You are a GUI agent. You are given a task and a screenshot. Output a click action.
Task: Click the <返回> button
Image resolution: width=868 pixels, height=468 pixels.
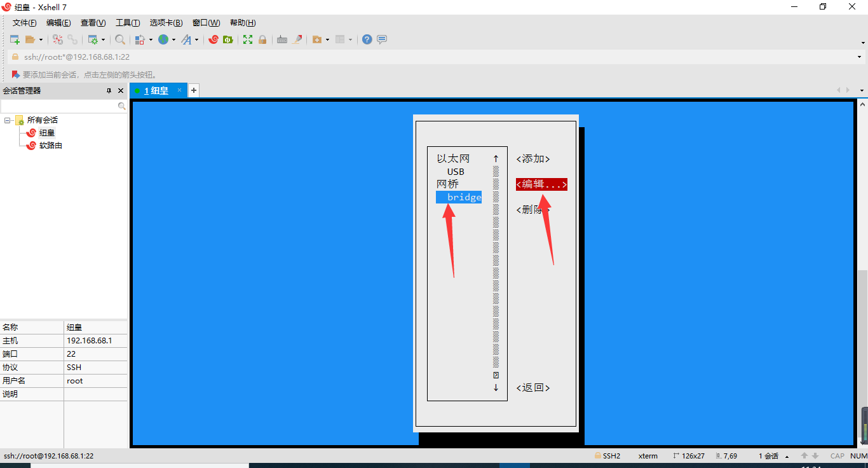tap(533, 388)
